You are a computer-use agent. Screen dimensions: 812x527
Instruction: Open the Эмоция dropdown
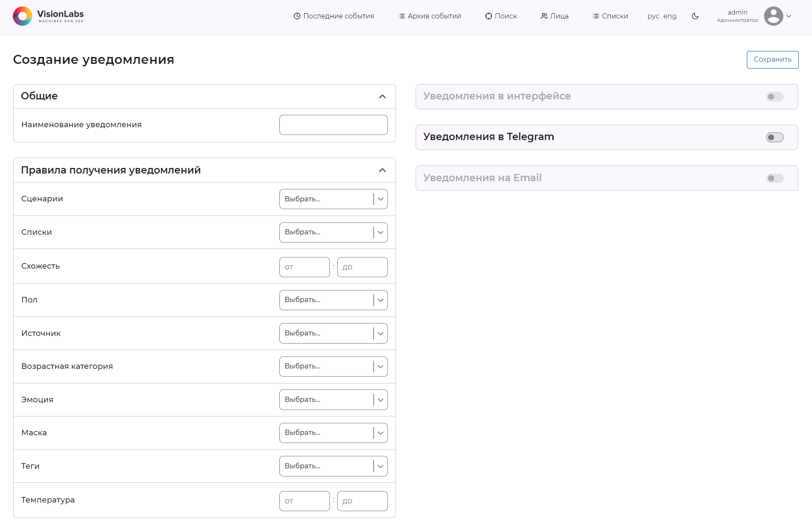[333, 400]
